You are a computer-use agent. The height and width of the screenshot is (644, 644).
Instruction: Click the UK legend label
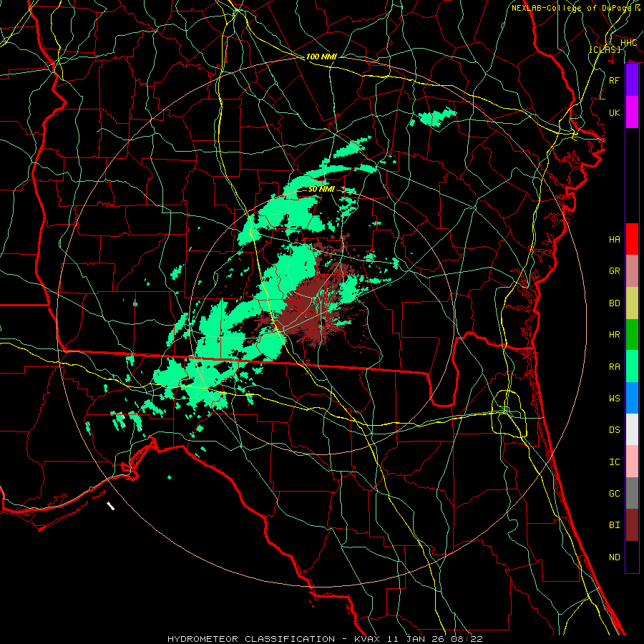pyautogui.click(x=614, y=112)
